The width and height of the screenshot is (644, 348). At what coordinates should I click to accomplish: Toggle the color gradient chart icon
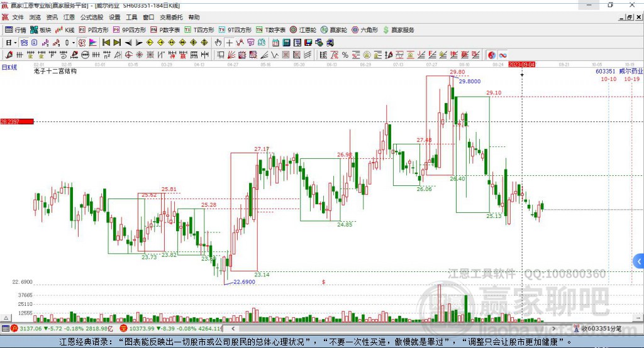[x=93, y=43]
